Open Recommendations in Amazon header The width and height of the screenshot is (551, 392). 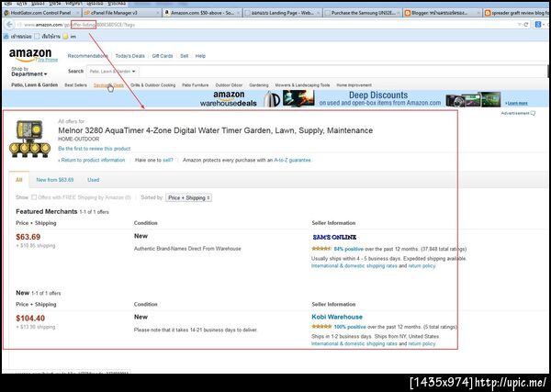coord(88,56)
